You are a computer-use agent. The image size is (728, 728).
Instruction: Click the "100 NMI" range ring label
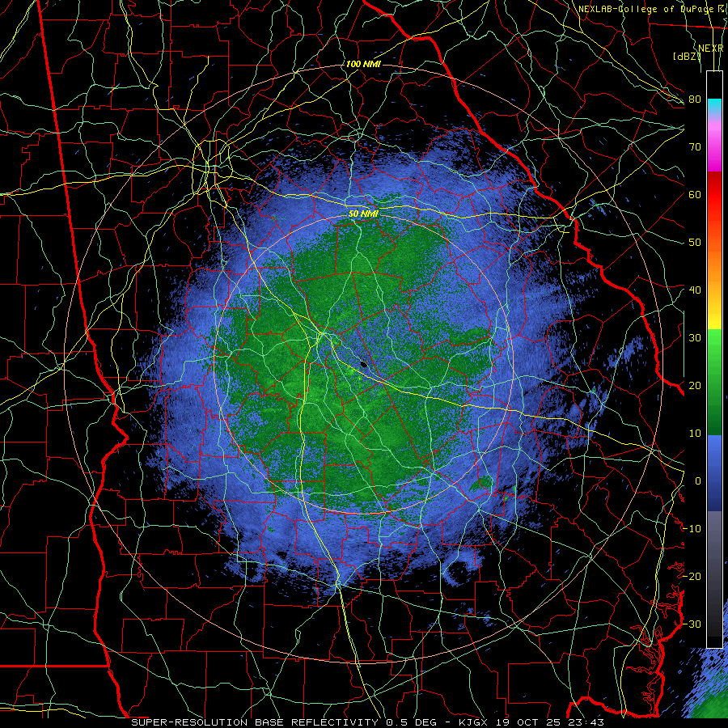click(363, 64)
